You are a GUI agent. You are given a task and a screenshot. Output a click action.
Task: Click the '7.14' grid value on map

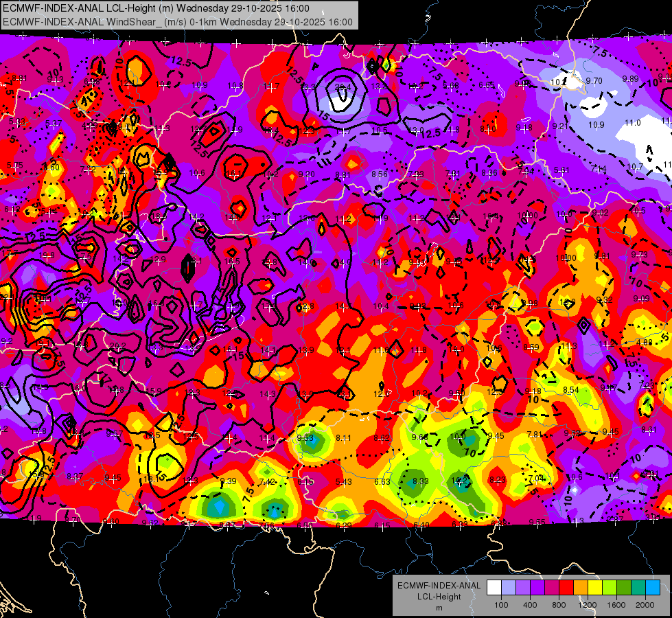[x=599, y=168]
